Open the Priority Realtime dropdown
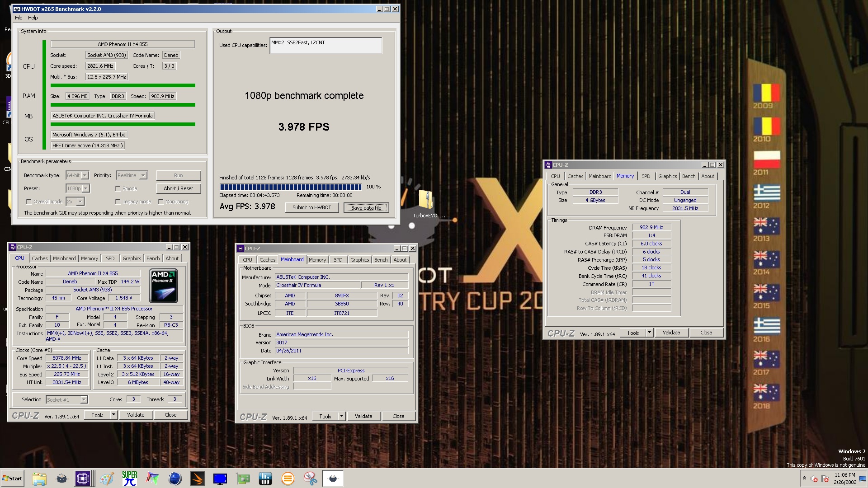Screen dimensions: 868x488 coord(132,175)
